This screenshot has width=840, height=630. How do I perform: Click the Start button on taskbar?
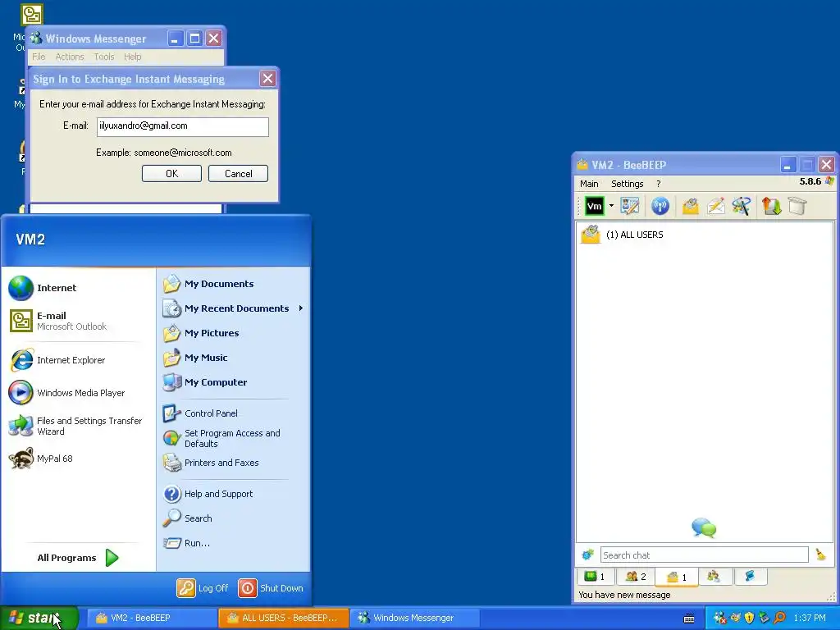39,618
